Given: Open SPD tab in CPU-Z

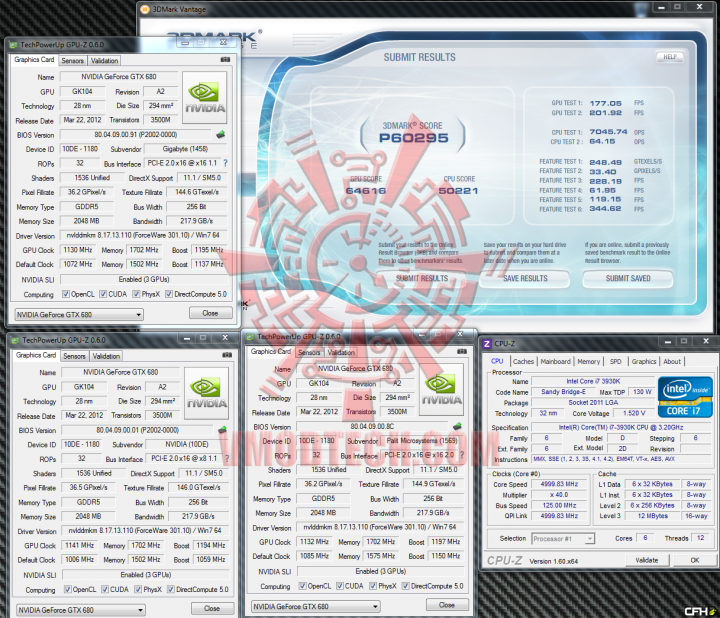Looking at the screenshot, I should pos(615,361).
